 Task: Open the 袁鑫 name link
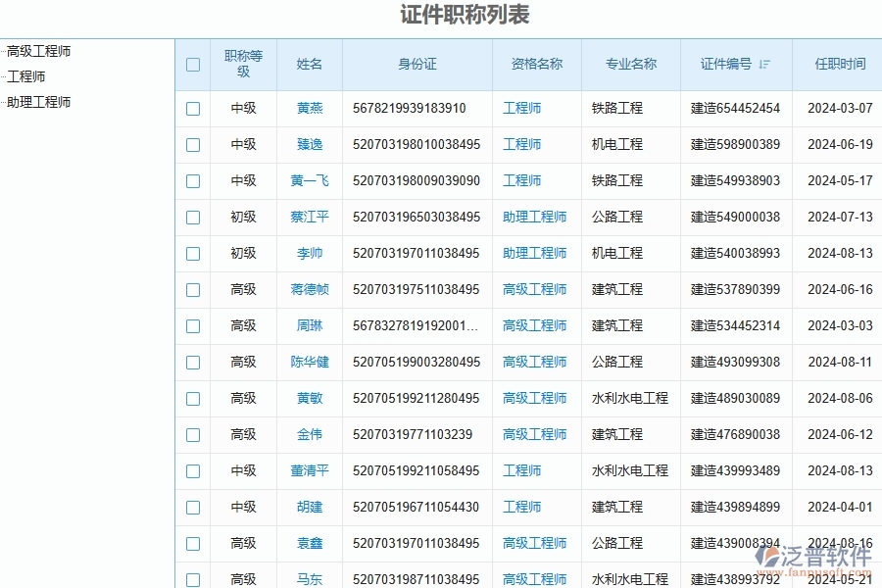[310, 543]
